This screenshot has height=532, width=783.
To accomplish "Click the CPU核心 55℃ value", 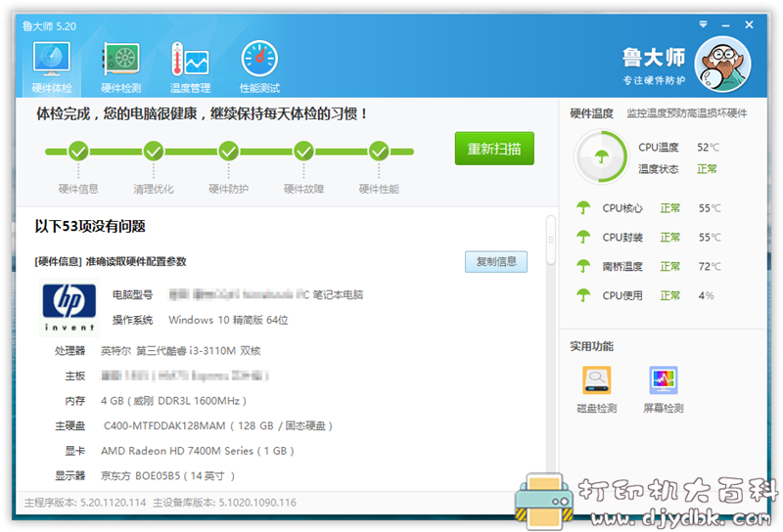I will [x=710, y=208].
